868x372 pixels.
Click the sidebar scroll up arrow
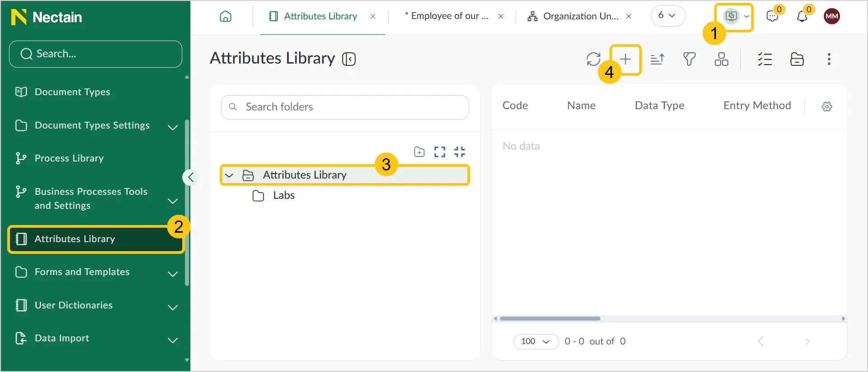click(x=187, y=77)
